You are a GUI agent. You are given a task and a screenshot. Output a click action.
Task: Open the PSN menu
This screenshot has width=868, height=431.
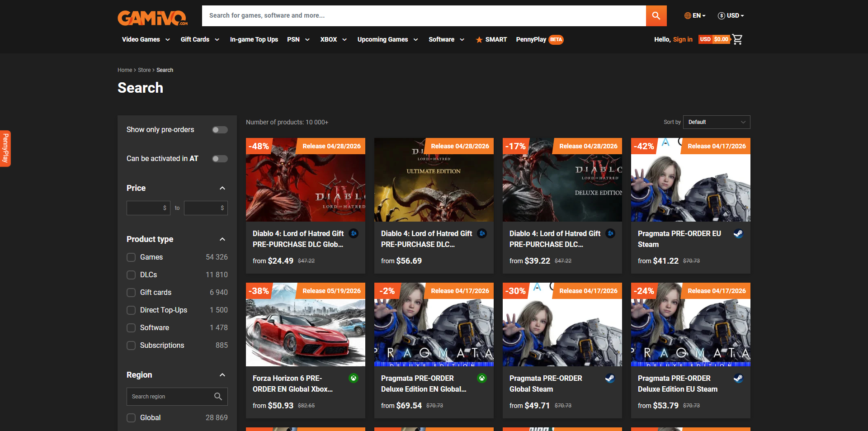(298, 40)
